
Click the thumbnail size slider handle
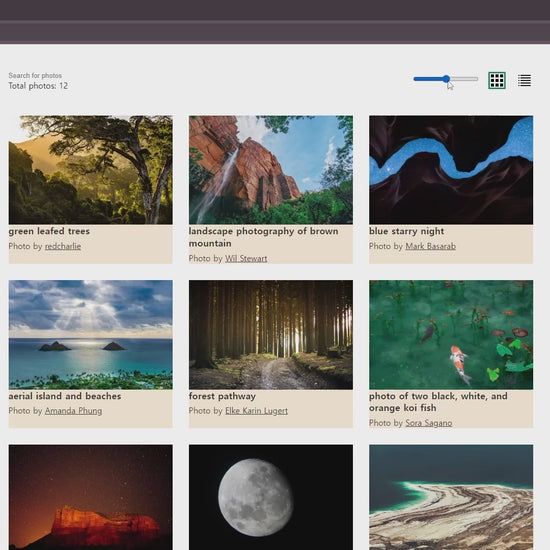pyautogui.click(x=446, y=79)
